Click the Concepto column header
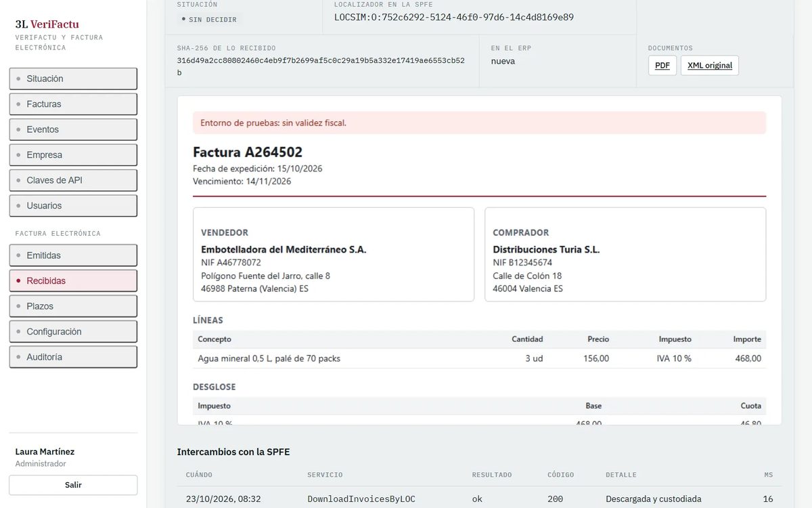 (x=215, y=339)
